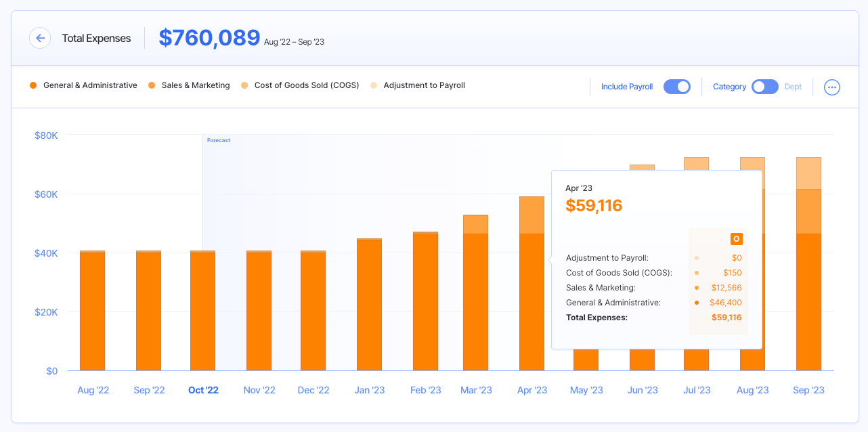The height and width of the screenshot is (432, 868).
Task: Disable the Include Payroll toggle
Action: (x=676, y=87)
